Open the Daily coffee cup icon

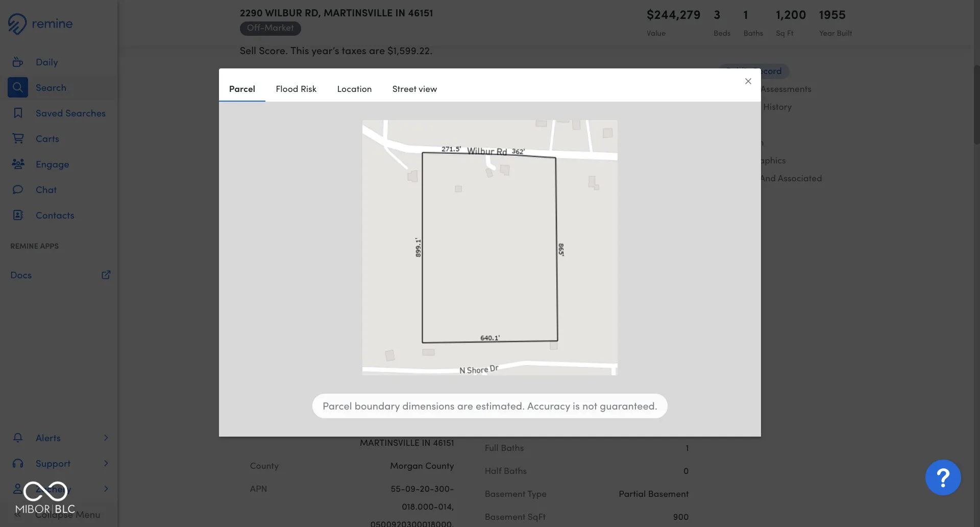pos(18,62)
